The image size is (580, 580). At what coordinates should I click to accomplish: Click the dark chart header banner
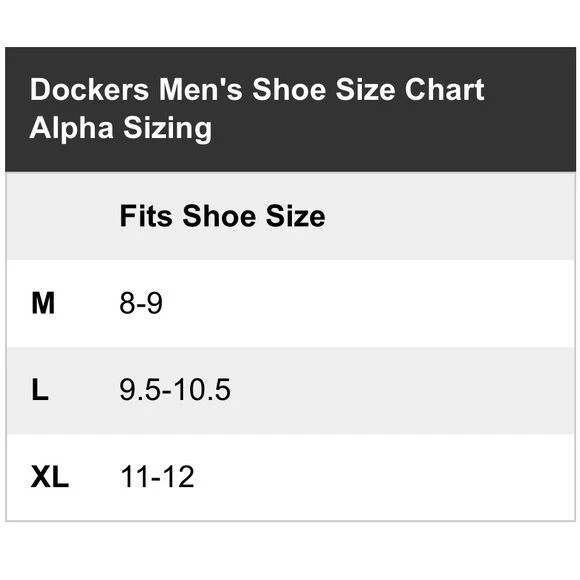pos(290,109)
